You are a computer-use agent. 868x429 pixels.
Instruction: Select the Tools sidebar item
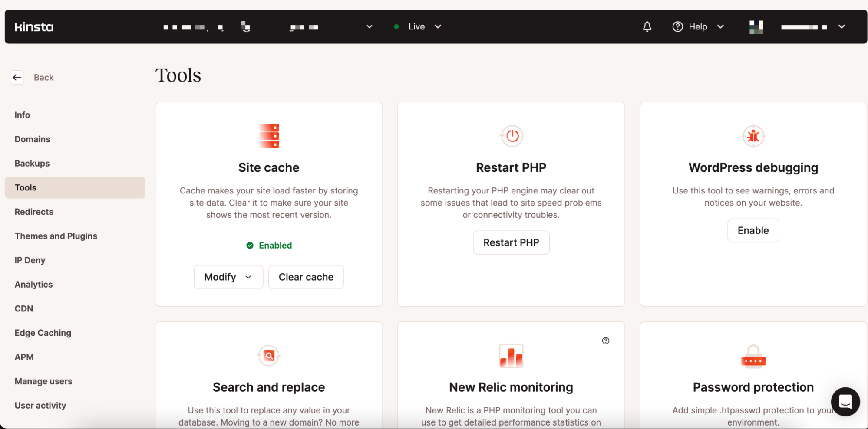(x=25, y=187)
